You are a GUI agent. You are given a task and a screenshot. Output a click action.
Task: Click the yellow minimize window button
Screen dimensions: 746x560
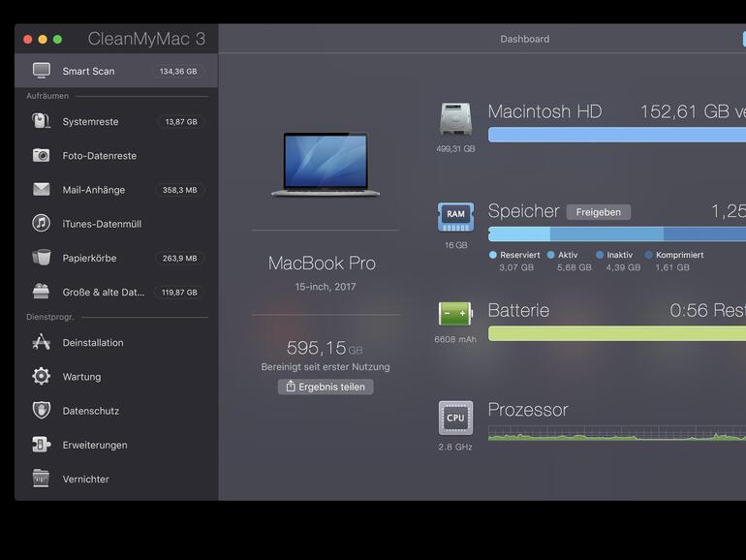(43, 40)
